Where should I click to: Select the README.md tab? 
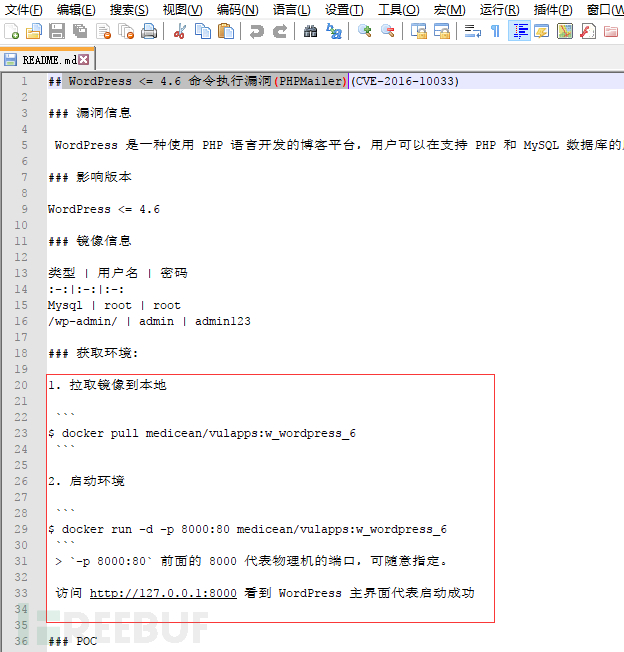point(47,60)
